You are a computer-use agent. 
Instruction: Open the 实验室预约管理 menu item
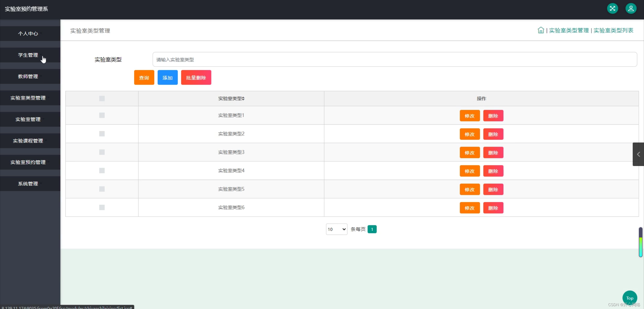click(x=28, y=162)
